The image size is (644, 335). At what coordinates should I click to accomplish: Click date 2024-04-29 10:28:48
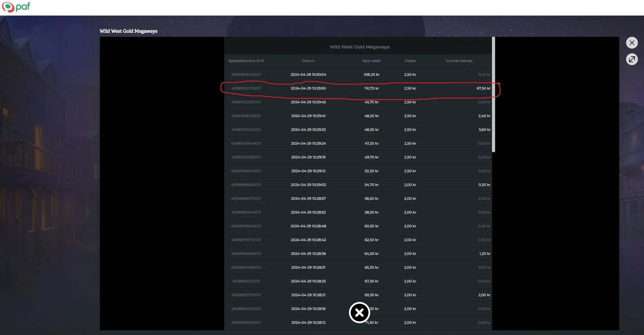click(308, 226)
